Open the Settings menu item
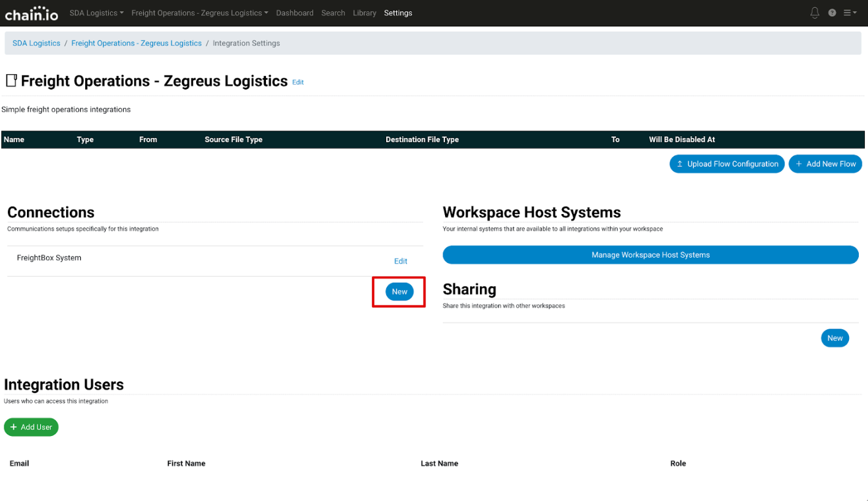 (398, 13)
